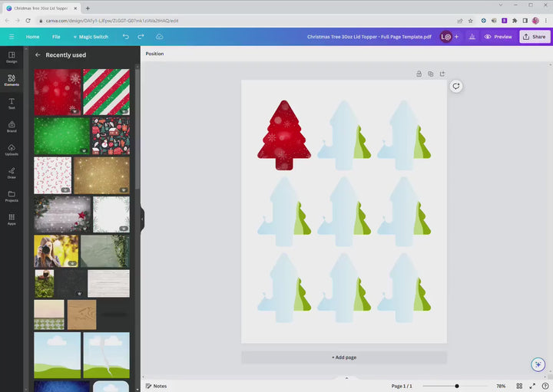
Task: Select the Draw tool
Action: [x=12, y=172]
